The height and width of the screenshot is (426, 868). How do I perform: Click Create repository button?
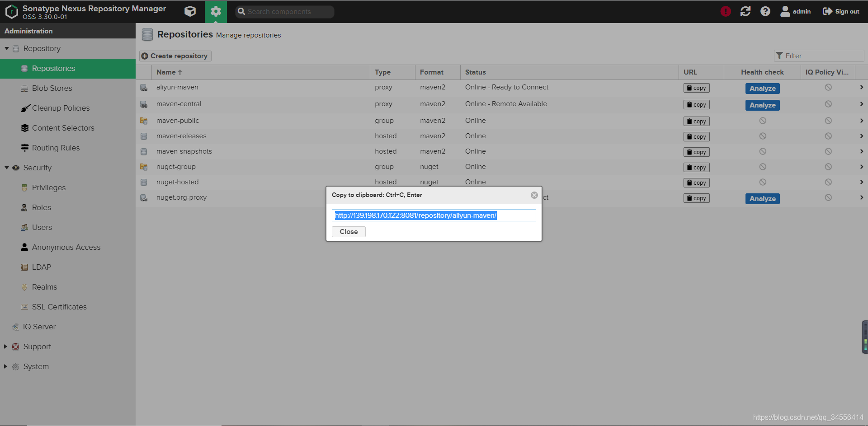click(x=175, y=56)
